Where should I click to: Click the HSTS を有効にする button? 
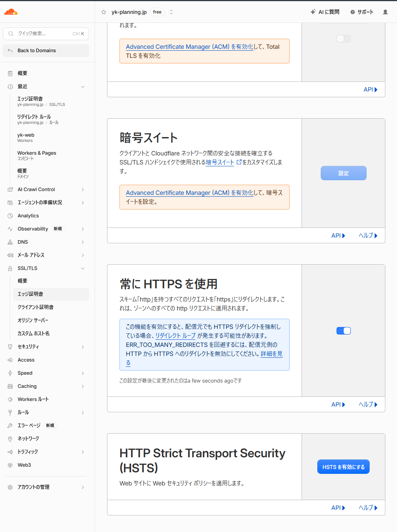pyautogui.click(x=343, y=467)
